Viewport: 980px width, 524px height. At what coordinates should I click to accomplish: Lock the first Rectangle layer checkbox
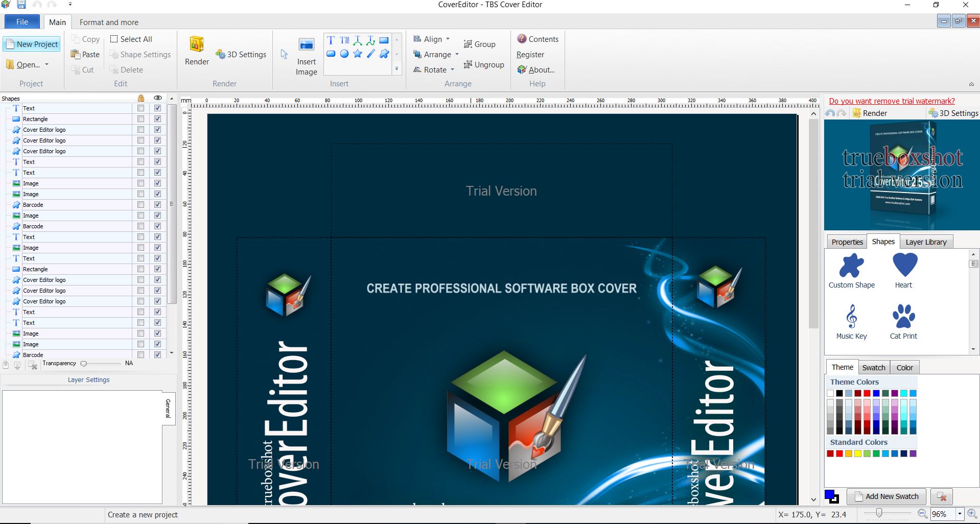click(x=141, y=119)
